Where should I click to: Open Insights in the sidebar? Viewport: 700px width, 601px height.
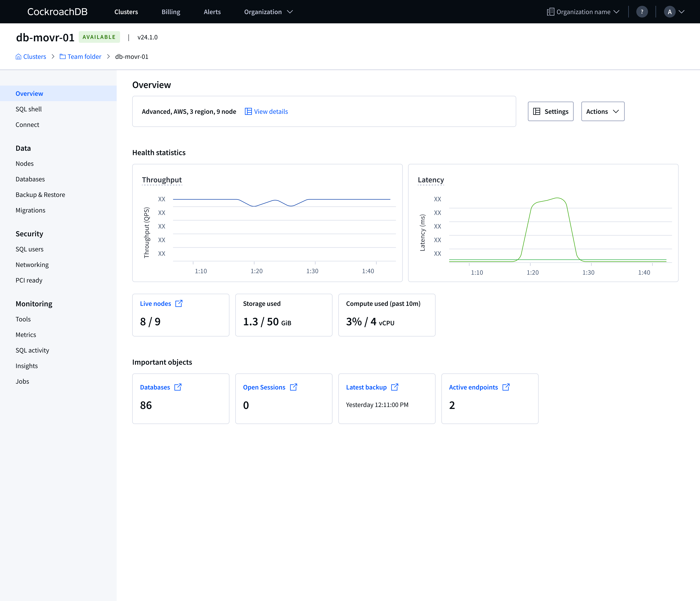(27, 366)
